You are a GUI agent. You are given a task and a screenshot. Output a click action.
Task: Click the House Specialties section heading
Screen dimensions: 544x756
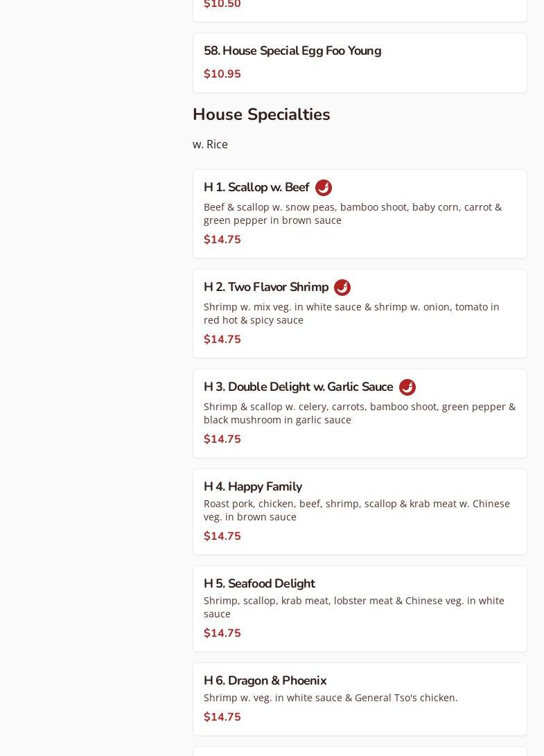point(261,114)
